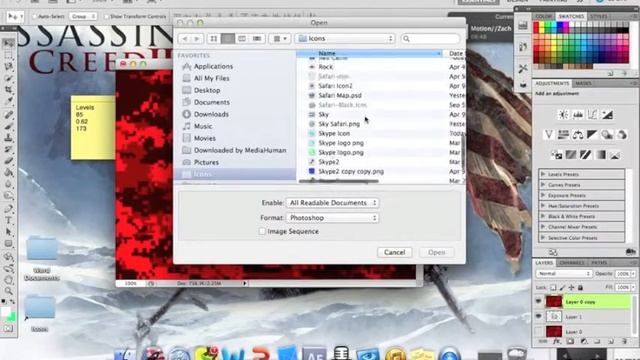The width and height of the screenshot is (640, 360).
Task: Open the Group auto-select dropdown
Action: [x=83, y=16]
